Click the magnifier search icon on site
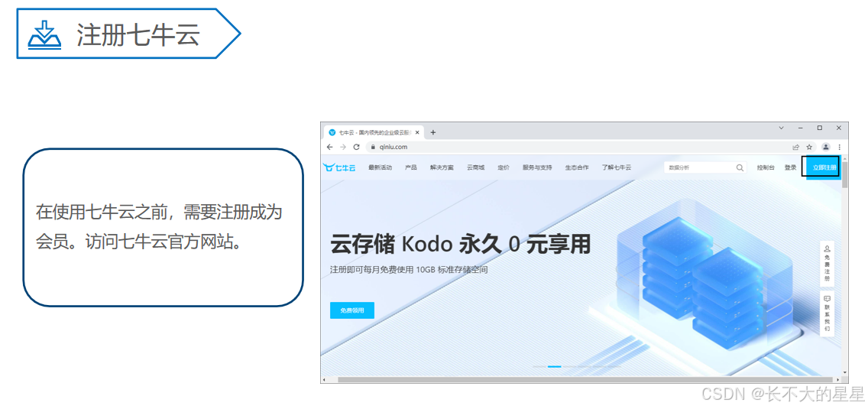Screen dimensions: 868x409 740,168
